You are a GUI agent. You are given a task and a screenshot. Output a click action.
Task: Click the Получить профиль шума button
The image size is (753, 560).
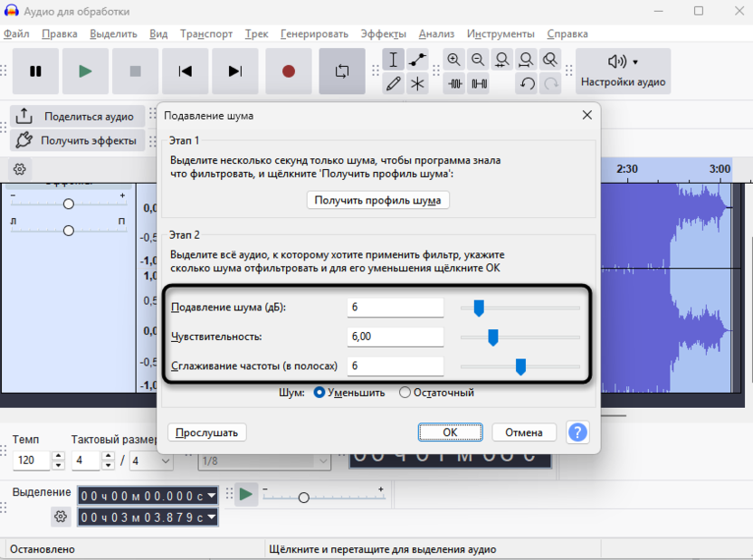[x=378, y=200]
